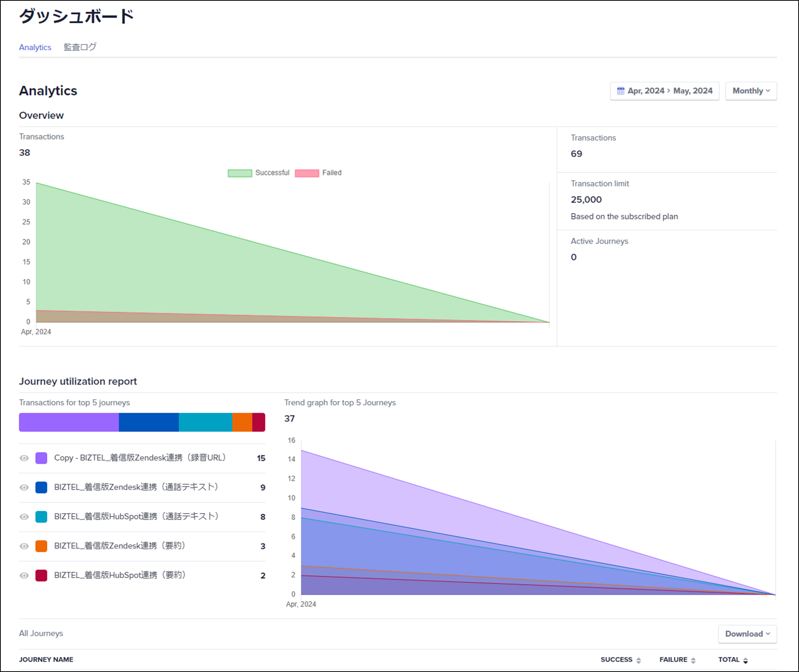Click FAILURE column sort arrows icon
This screenshot has width=799, height=672.
coord(693,660)
